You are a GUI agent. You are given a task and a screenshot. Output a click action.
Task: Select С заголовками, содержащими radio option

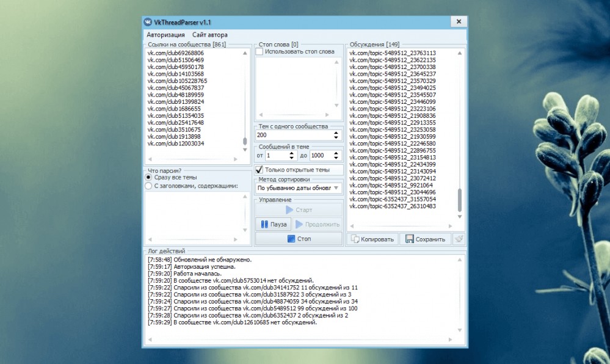(148, 186)
